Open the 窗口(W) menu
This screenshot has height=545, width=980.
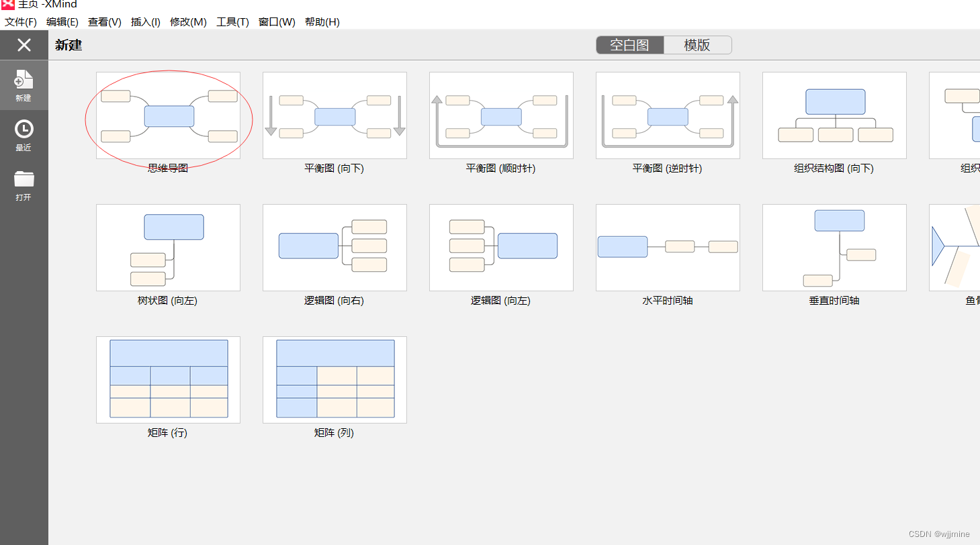point(277,21)
